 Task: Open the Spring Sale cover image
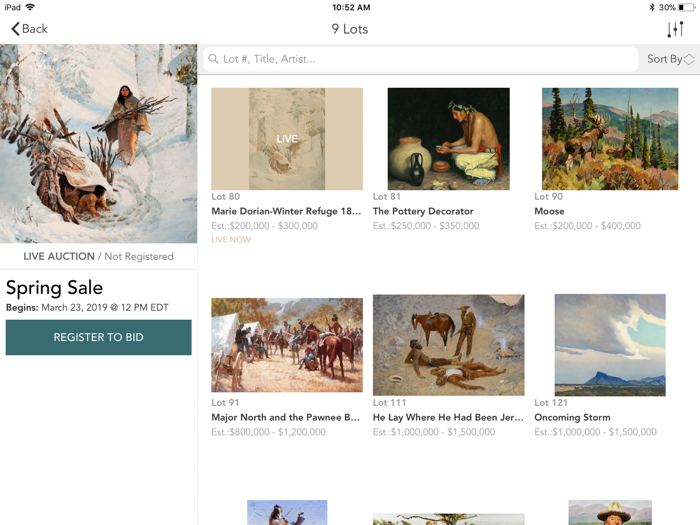[99, 143]
